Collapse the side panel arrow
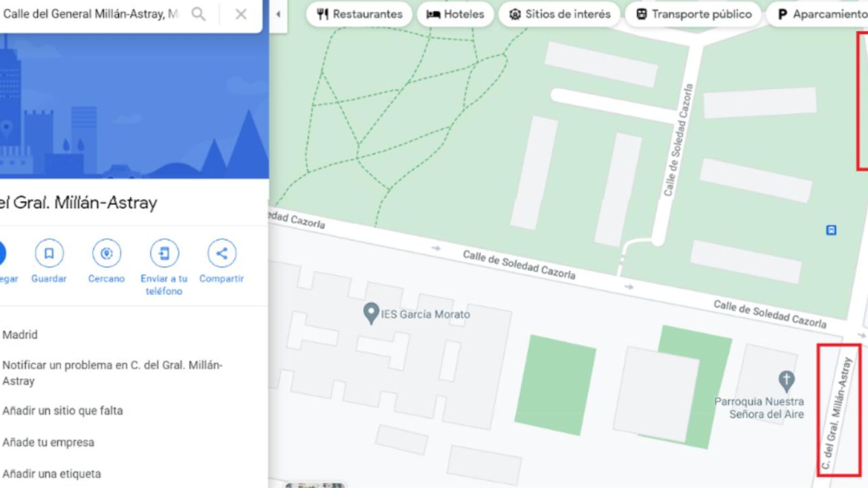Viewport: 868px width, 488px height. coord(278,15)
